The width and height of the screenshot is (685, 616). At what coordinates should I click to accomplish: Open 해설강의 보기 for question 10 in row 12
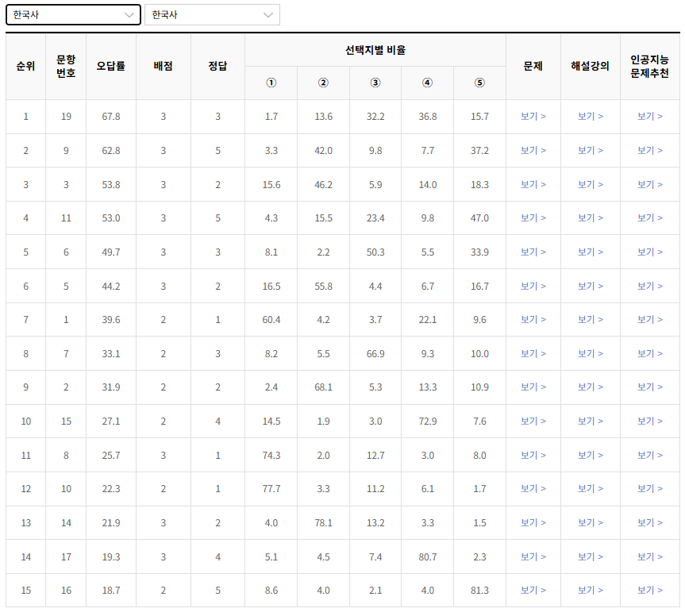pos(591,489)
